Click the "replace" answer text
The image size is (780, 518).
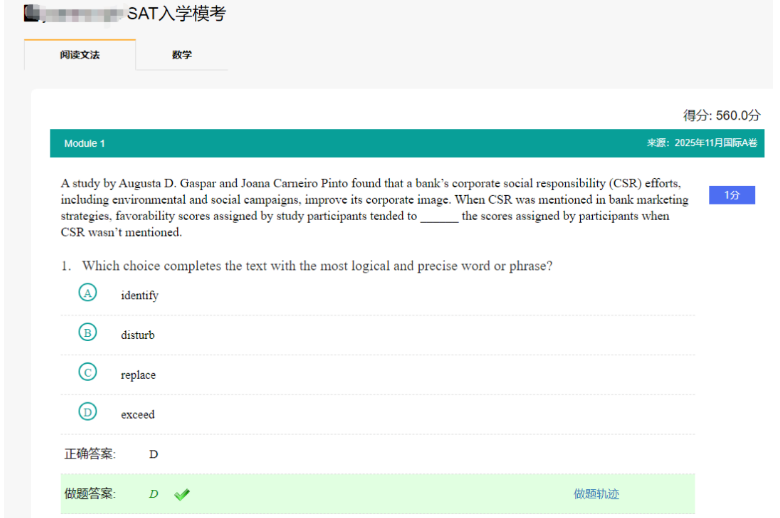(x=138, y=375)
